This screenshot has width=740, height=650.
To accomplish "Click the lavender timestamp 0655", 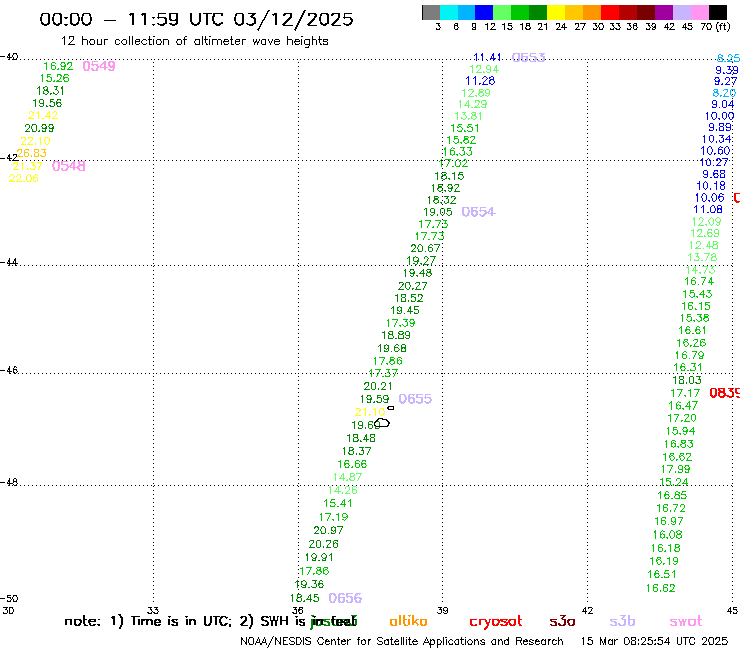I will pyautogui.click(x=415, y=399).
